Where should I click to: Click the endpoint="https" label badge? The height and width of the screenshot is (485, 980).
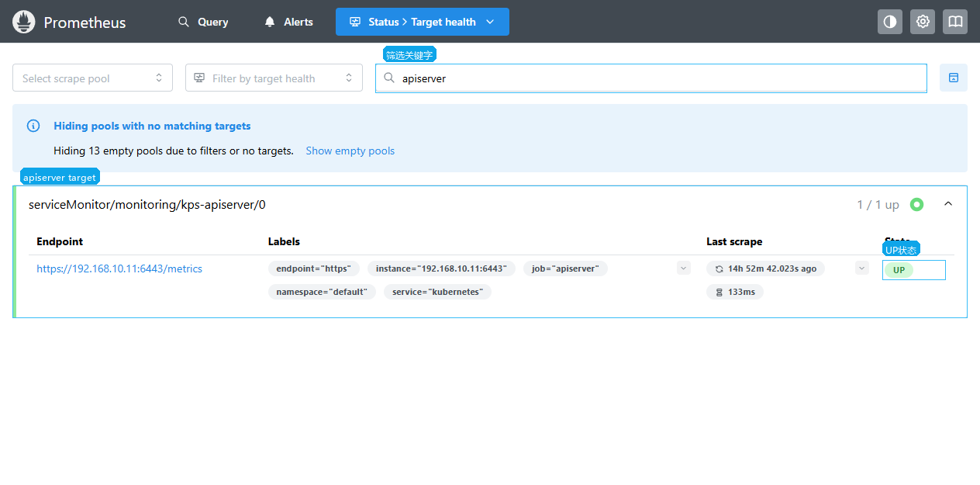(x=314, y=268)
